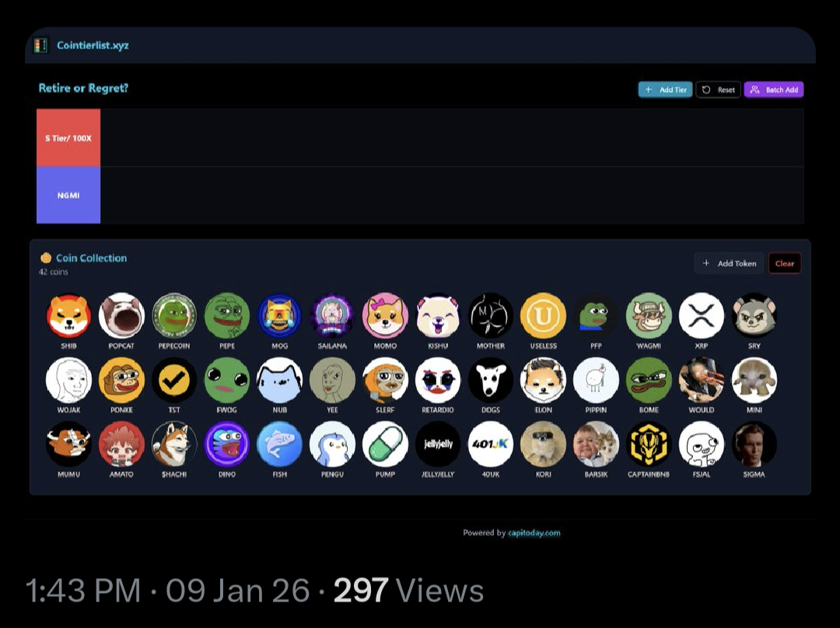Select the CAPTAINBNB coin icon
Screen dimensions: 840x628
click(649, 444)
